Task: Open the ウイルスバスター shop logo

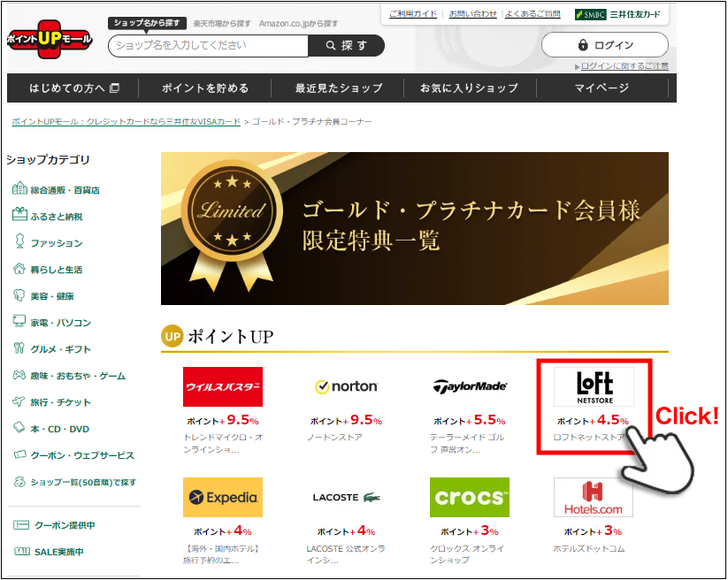Action: [223, 386]
